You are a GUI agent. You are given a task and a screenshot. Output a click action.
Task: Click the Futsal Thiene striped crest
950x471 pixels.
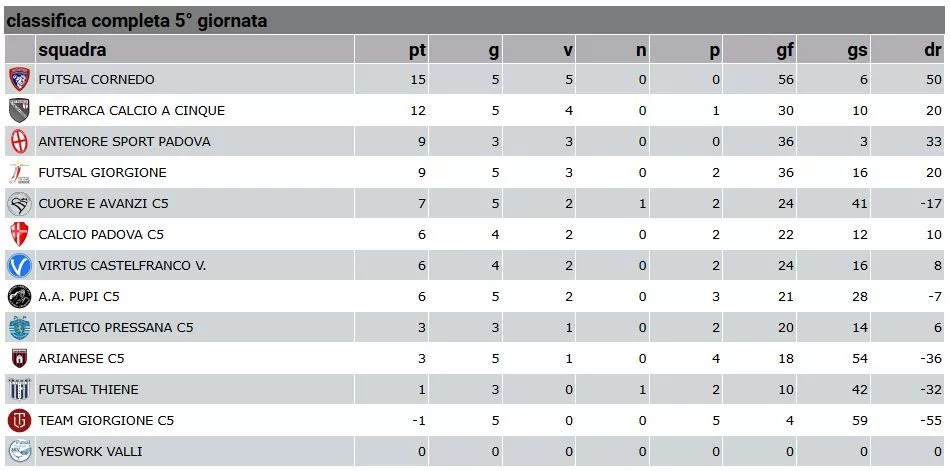pyautogui.click(x=19, y=389)
